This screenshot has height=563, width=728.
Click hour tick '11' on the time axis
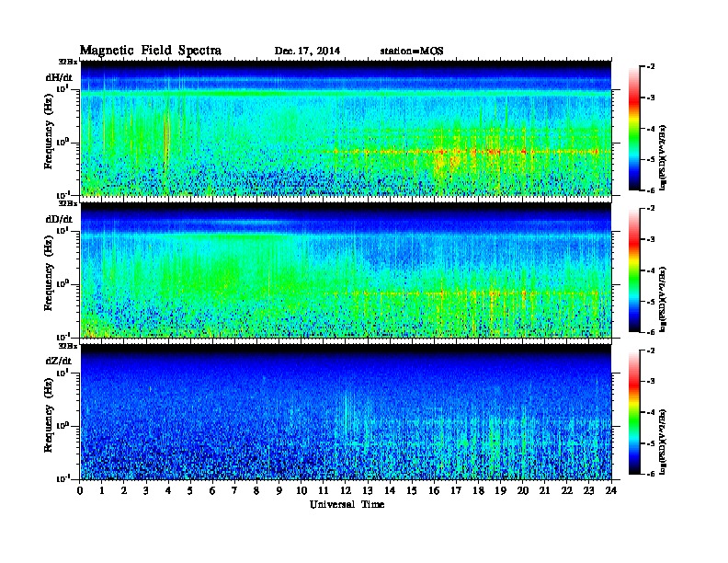(324, 491)
